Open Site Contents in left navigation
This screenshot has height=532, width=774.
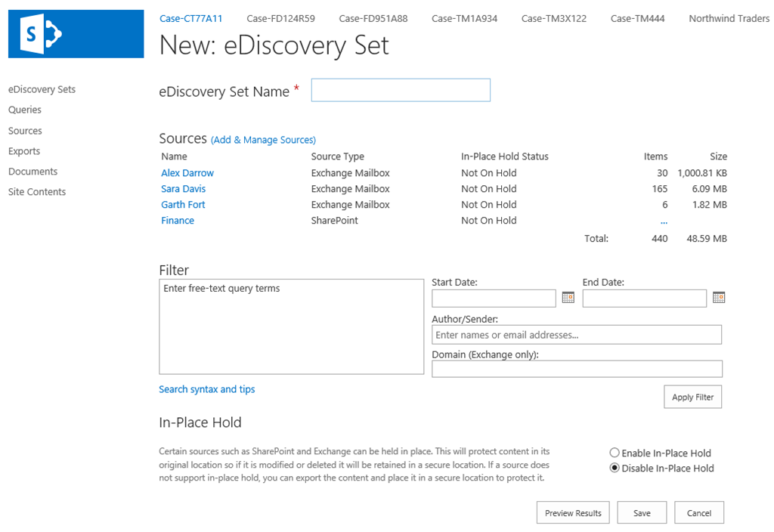[x=37, y=192]
